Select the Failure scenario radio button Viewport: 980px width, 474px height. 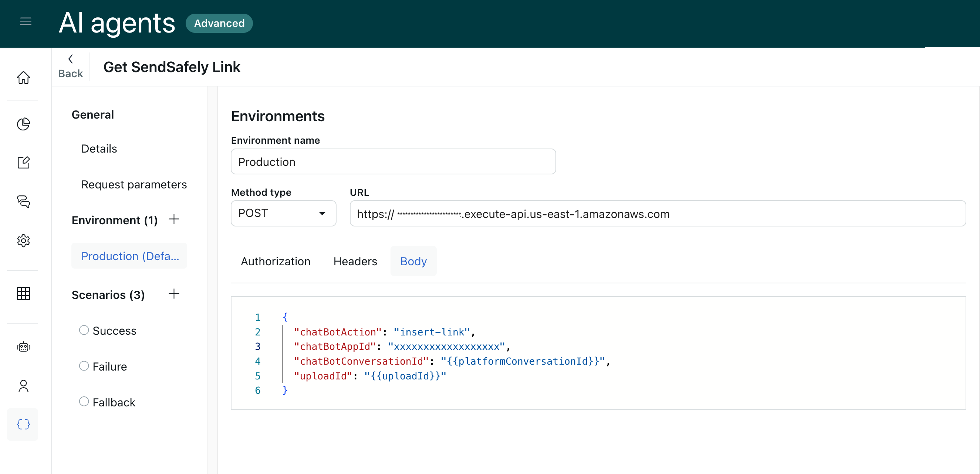click(84, 366)
